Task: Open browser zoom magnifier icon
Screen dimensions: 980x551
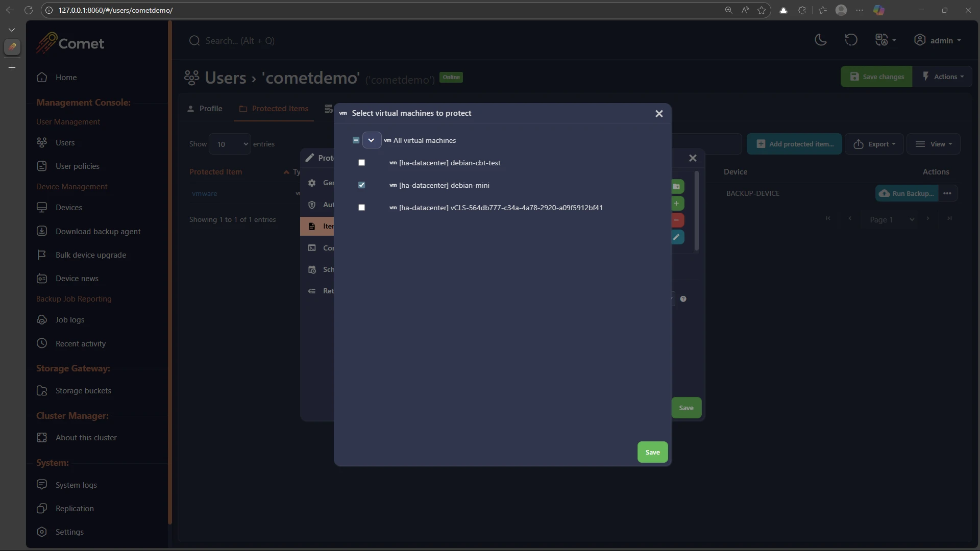Action: [x=728, y=10]
